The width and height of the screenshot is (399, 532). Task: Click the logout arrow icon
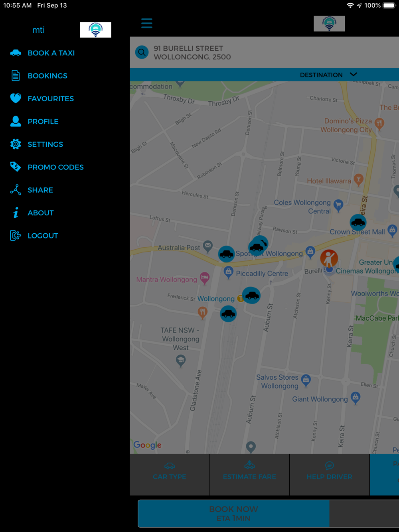[16, 235]
